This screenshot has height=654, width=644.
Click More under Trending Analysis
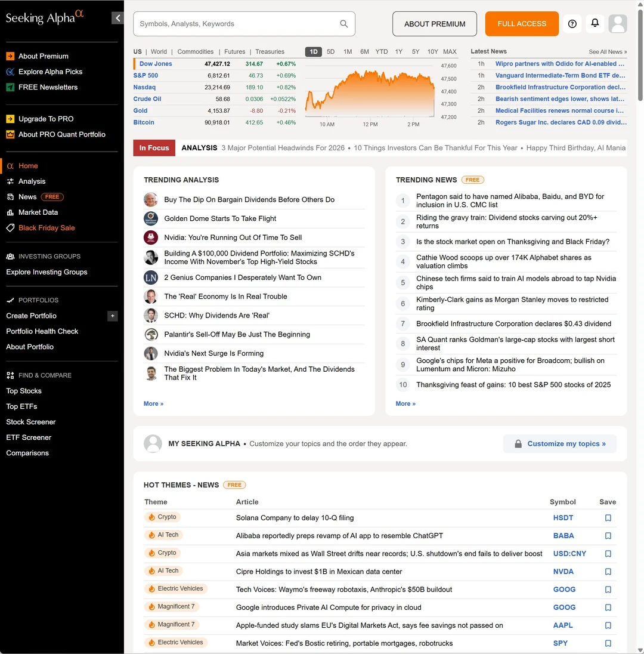153,404
